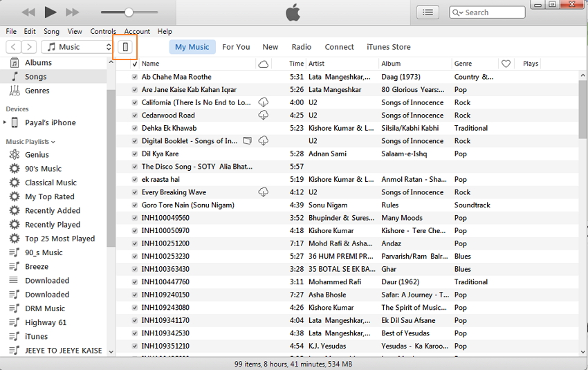
Task: Uncheck Ab Chahe Maa Roothe checkbox
Action: tap(135, 77)
